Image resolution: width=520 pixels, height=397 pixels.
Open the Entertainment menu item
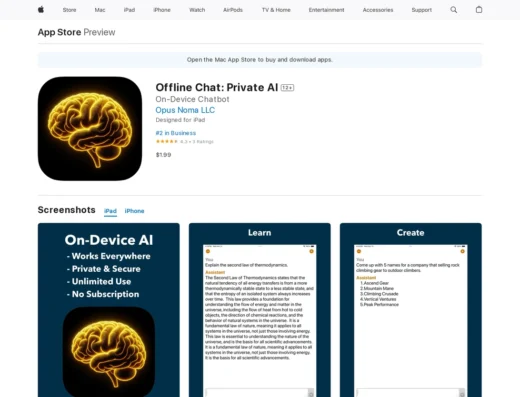click(x=326, y=10)
